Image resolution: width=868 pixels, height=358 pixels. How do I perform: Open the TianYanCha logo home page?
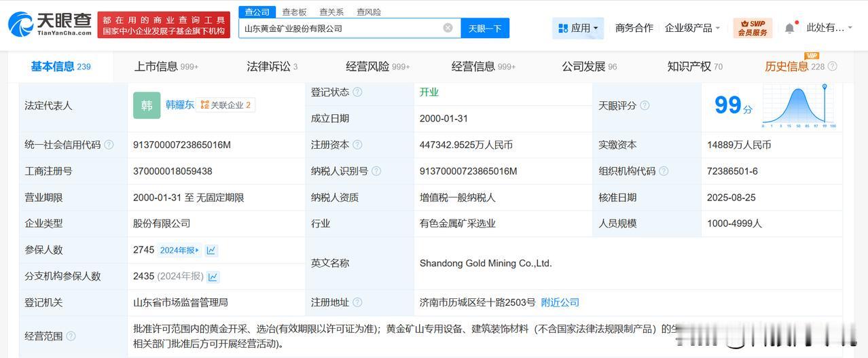coord(49,24)
